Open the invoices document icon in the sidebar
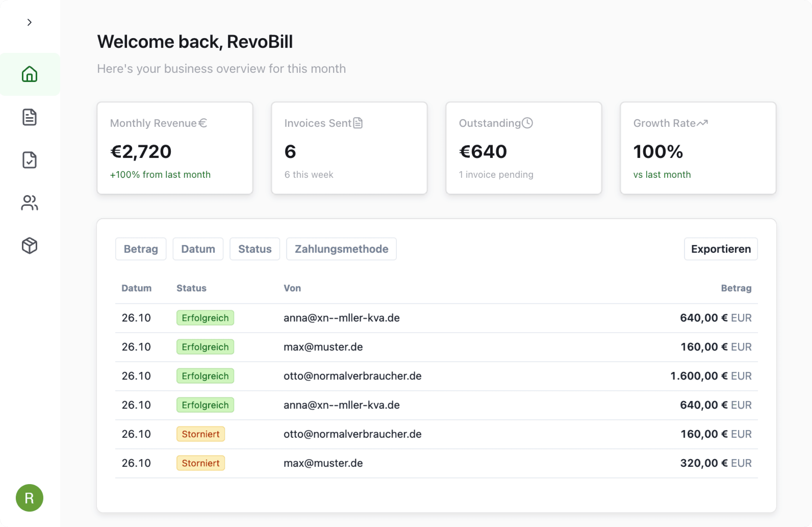Screen dimensions: 812x527 [x=30, y=117]
